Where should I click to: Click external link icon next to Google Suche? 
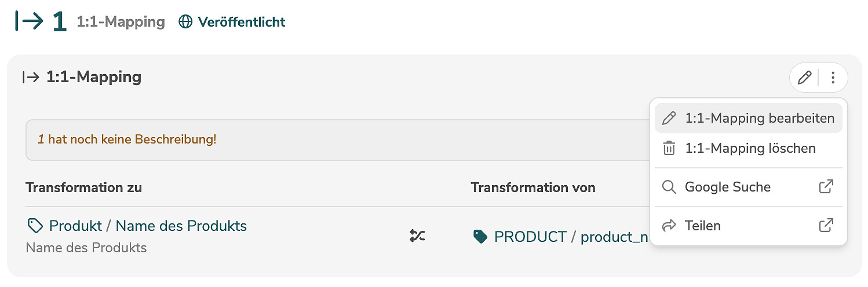pos(826,187)
